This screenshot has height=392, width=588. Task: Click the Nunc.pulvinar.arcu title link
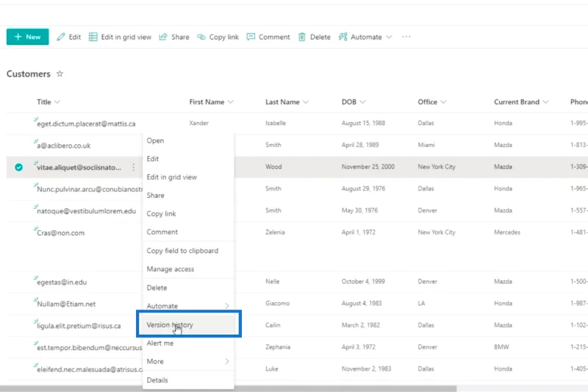pyautogui.click(x=89, y=190)
